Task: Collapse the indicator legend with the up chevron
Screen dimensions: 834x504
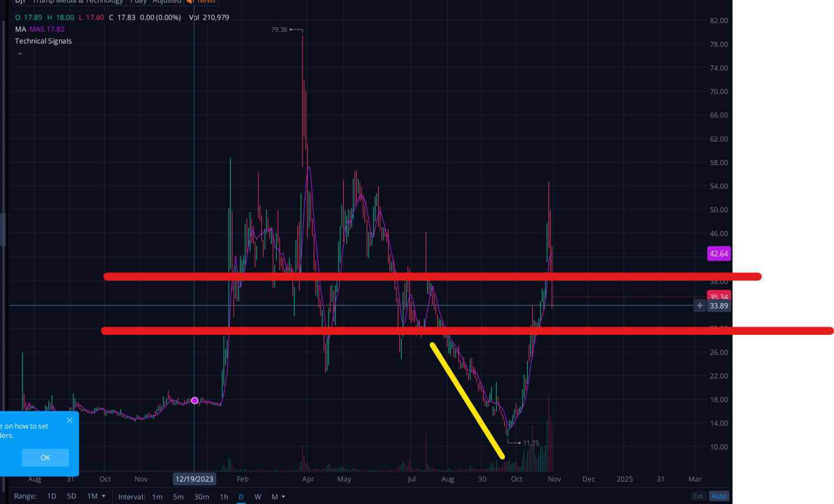Action: pyautogui.click(x=19, y=54)
